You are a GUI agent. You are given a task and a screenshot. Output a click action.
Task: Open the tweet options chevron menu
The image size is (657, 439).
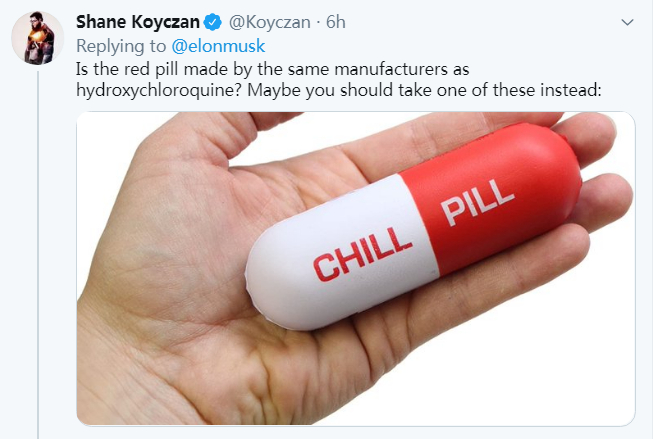coord(627,22)
